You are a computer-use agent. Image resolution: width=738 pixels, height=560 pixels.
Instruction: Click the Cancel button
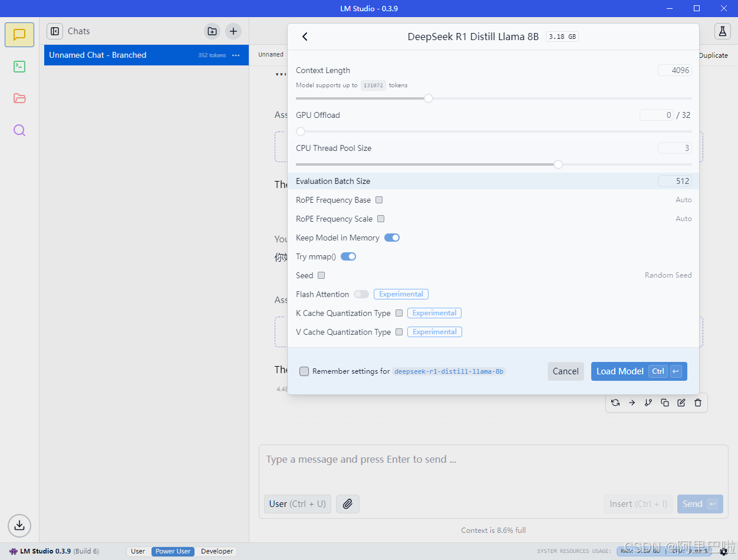click(x=566, y=371)
